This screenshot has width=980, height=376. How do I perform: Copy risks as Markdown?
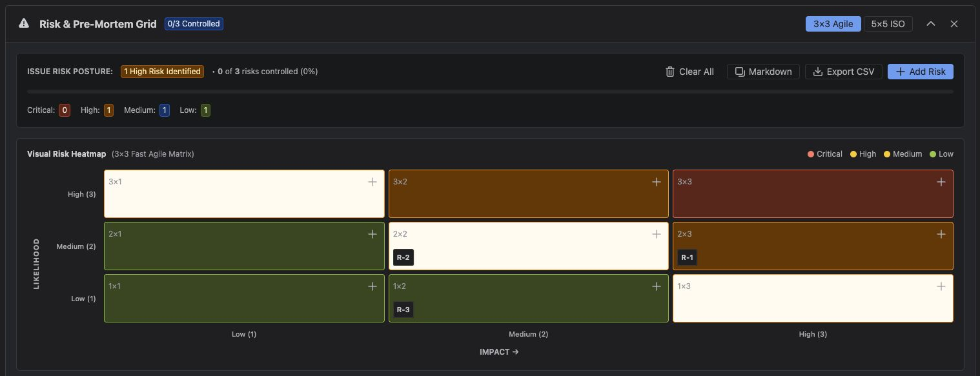tap(764, 72)
